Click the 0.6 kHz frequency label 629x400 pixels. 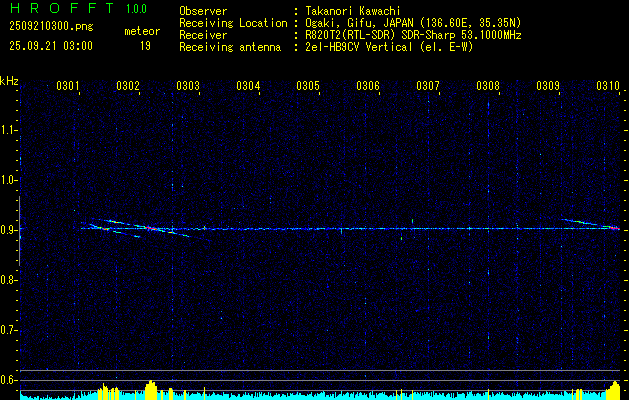point(8,380)
